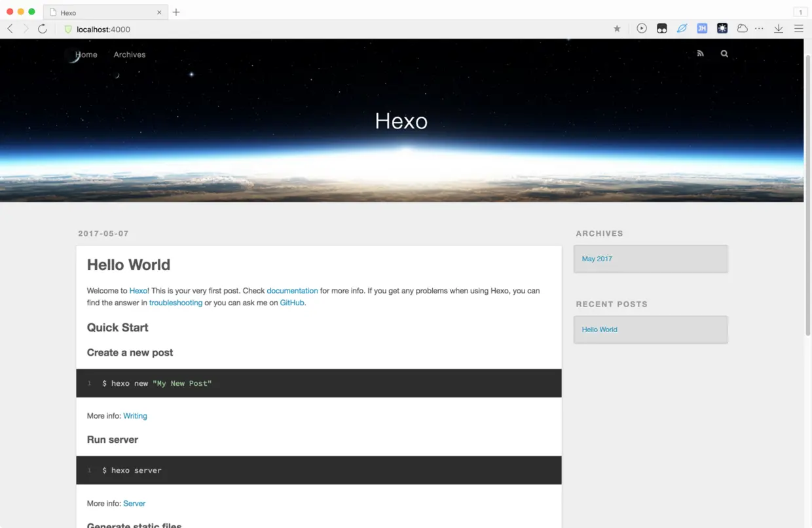This screenshot has width=812, height=528.
Task: Click the browser forward arrow
Action: coord(26,29)
